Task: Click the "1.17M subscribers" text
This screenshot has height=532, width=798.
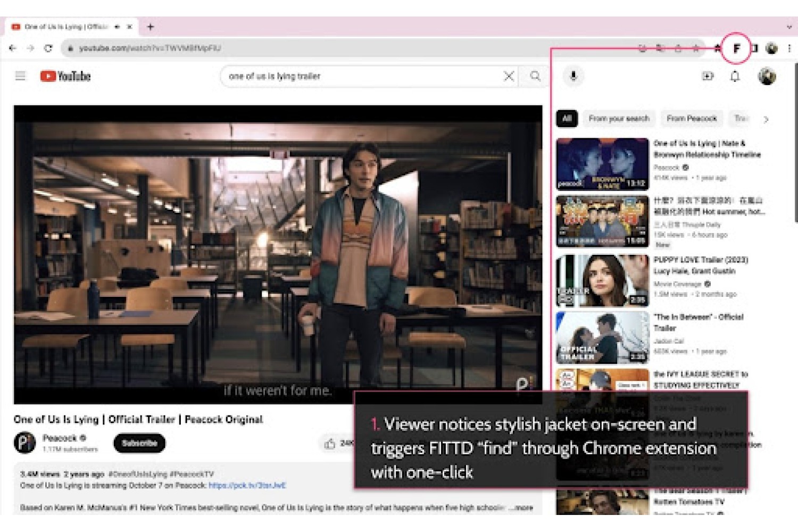Action: [x=70, y=449]
